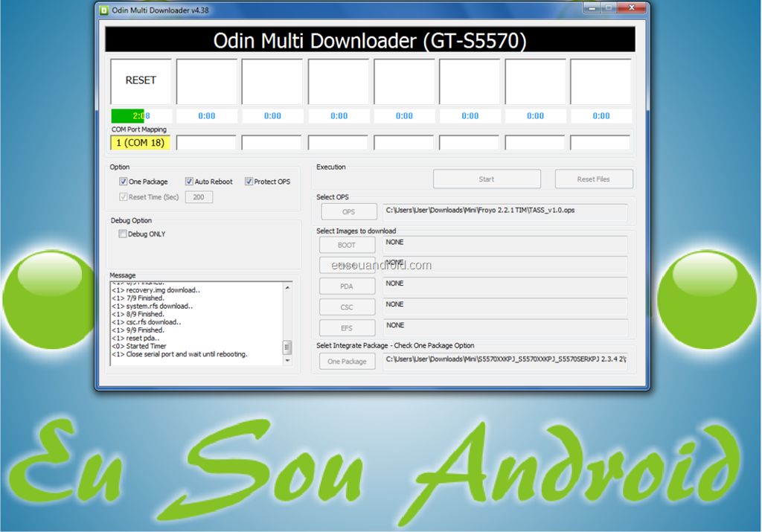
Task: Click the '<1> 8/9 Finished.' log line
Action: point(138,314)
